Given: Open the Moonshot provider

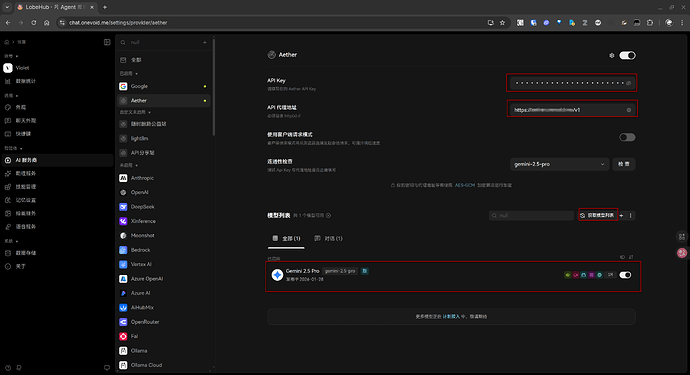Looking at the screenshot, I should (163, 235).
